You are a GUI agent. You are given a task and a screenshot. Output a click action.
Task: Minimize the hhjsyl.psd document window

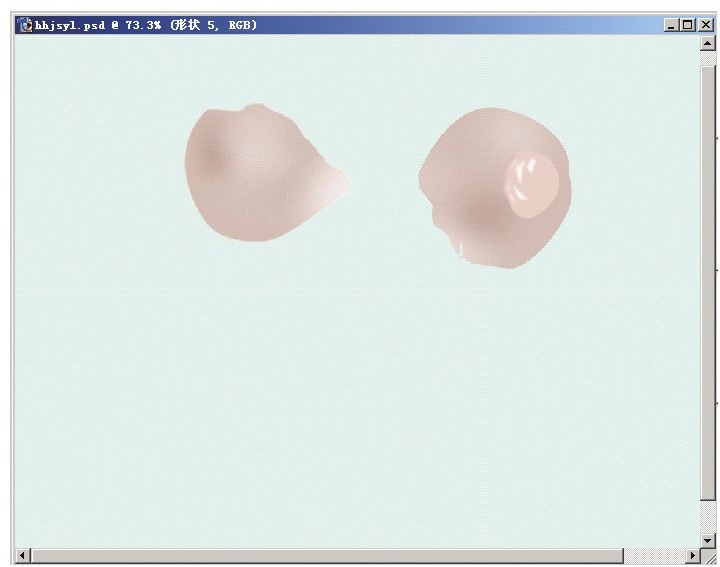pos(671,25)
